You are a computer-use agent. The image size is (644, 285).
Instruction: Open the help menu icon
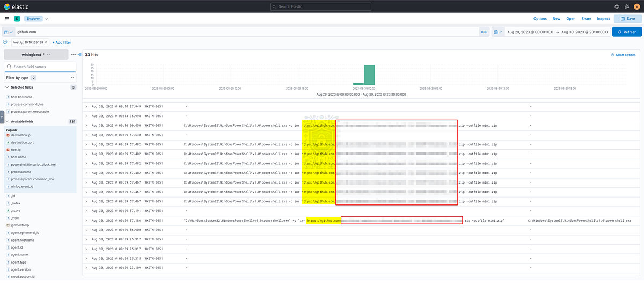pyautogui.click(x=616, y=6)
